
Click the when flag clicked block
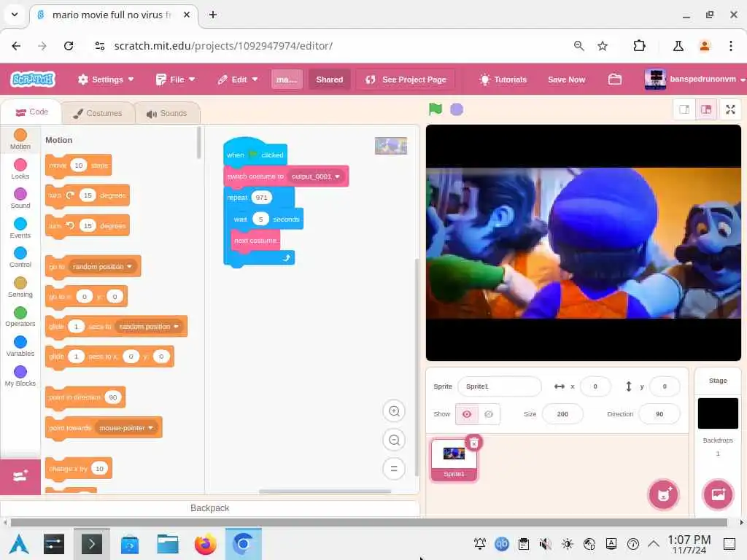[255, 153]
